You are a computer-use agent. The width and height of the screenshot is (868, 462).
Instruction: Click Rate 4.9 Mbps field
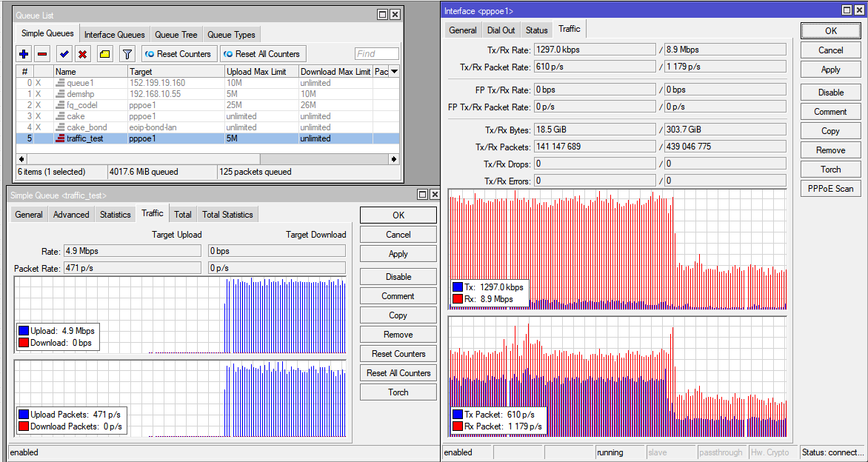tap(133, 251)
